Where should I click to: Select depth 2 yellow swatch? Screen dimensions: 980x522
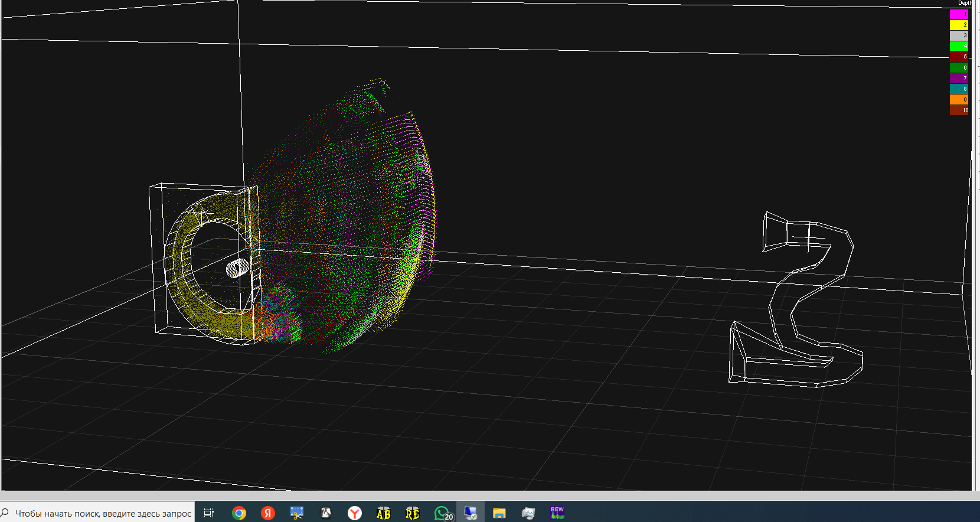959,25
